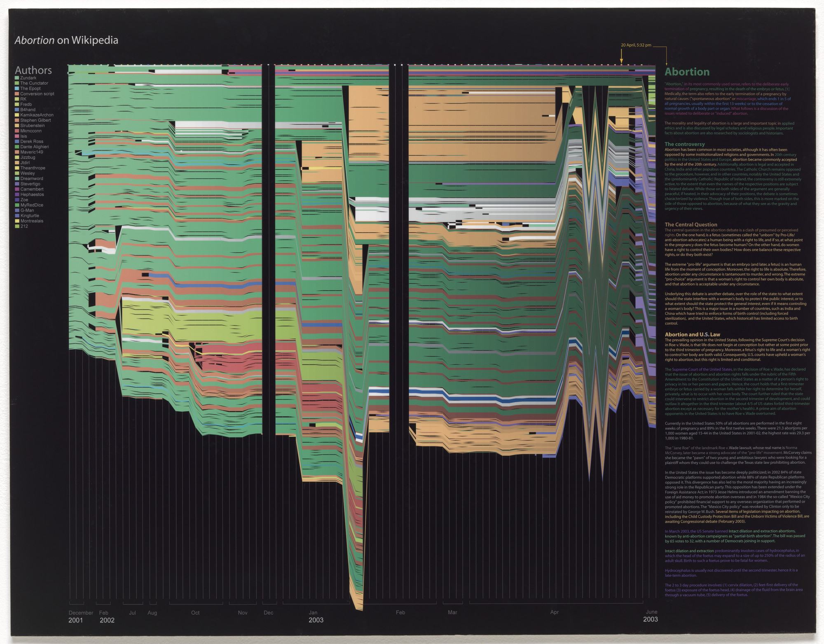Image resolution: width=824 pixels, height=644 pixels.
Task: Click The Epopt light blue swatch
Action: pos(17,89)
